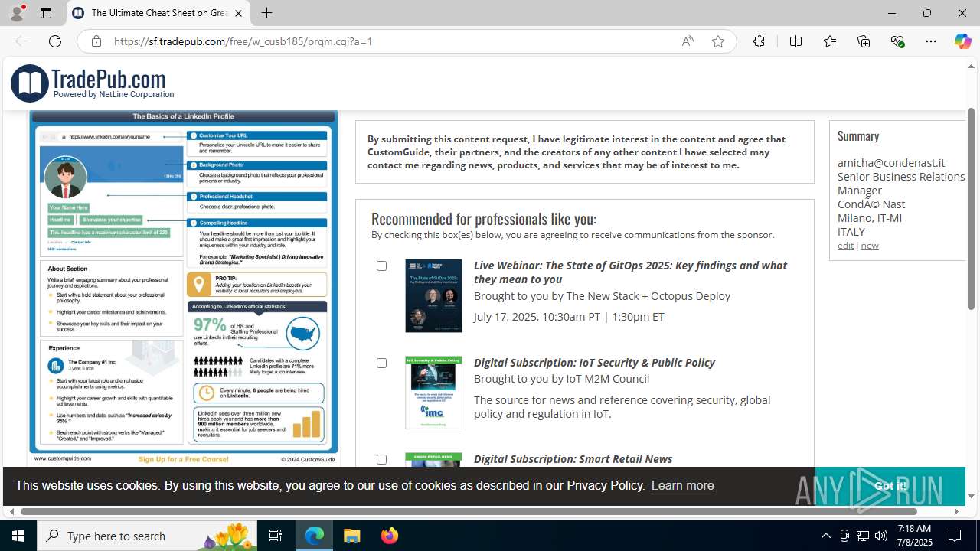This screenshot has width=980, height=551.
Task: Show hidden system tray icons
Action: [825, 536]
